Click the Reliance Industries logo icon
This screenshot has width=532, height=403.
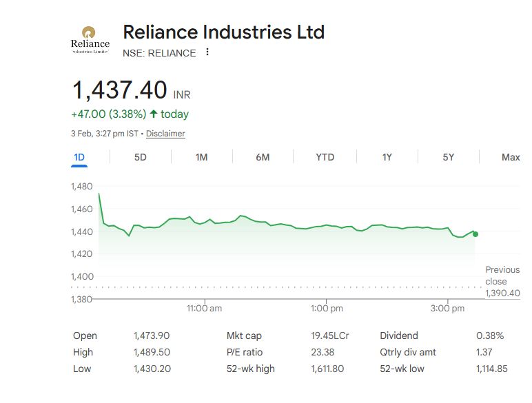[90, 41]
